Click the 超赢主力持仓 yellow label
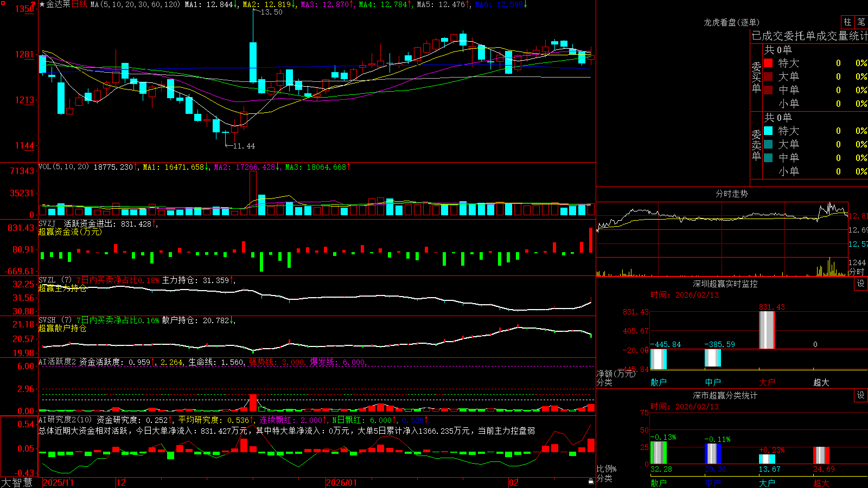868x488 pixels. [62, 288]
